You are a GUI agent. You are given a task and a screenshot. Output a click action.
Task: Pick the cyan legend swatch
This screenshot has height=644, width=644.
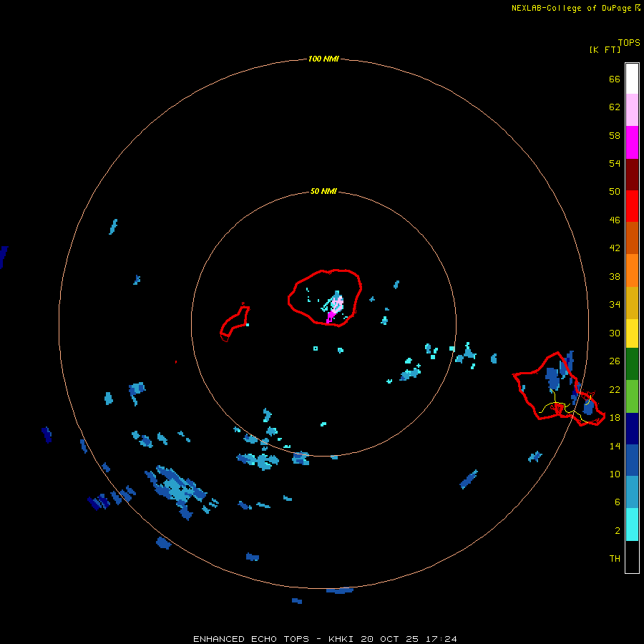pyautogui.click(x=632, y=525)
